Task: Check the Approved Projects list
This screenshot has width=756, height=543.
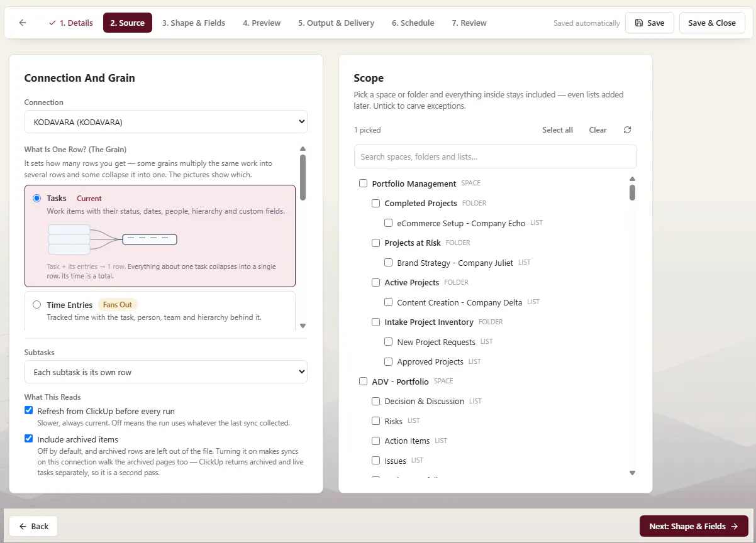Action: click(388, 361)
